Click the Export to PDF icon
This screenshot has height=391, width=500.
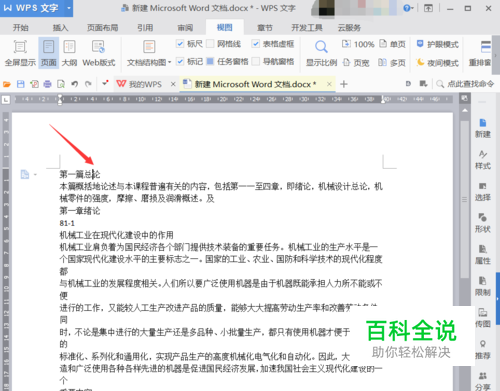pyautogui.click(x=34, y=84)
